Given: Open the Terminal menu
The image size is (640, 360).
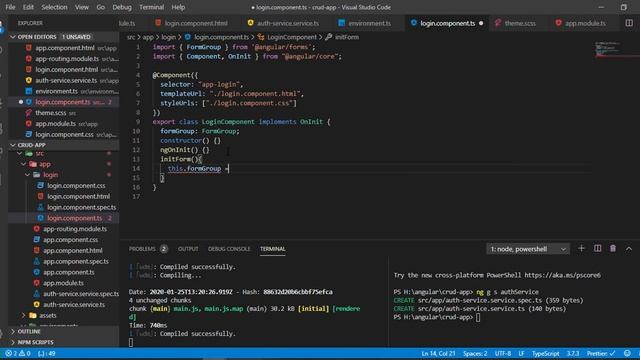Looking at the screenshot, I should (151, 7).
